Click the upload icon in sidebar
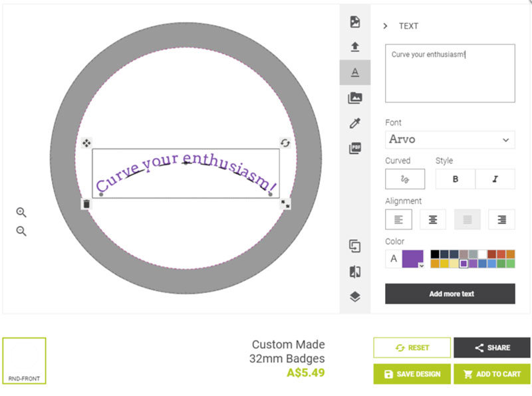Image resolution: width=532 pixels, height=396 pixels. coord(355,47)
